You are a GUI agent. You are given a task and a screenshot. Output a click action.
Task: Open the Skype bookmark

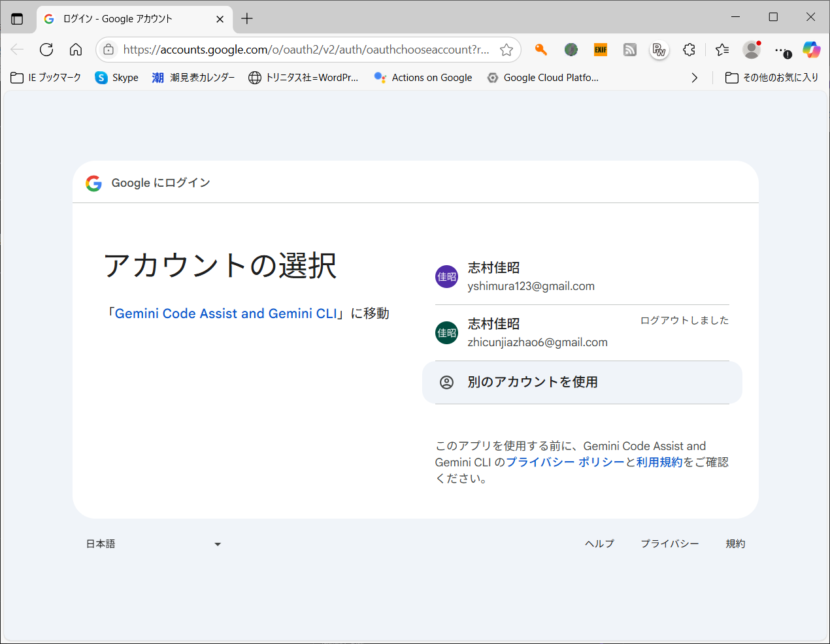coord(117,78)
